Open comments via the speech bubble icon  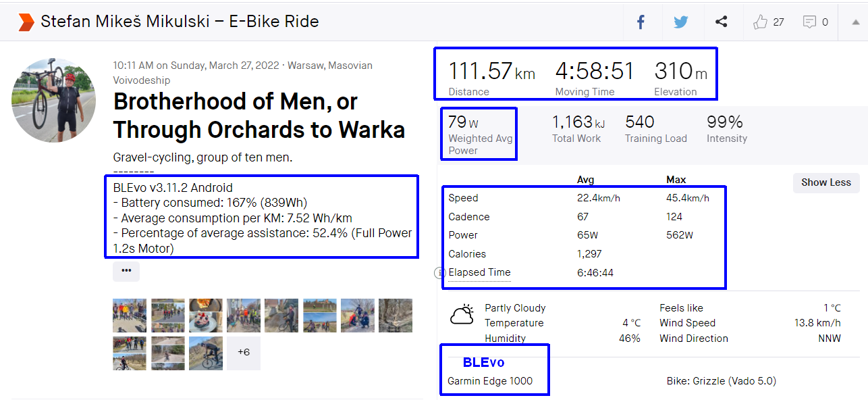[x=809, y=22]
